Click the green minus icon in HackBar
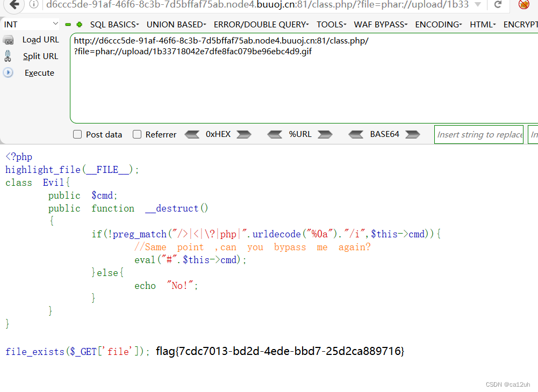This screenshot has height=392, width=538. coord(68,25)
